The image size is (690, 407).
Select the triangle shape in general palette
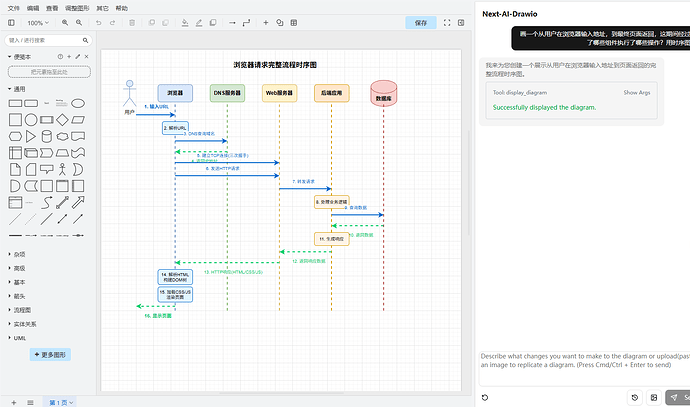[31, 136]
